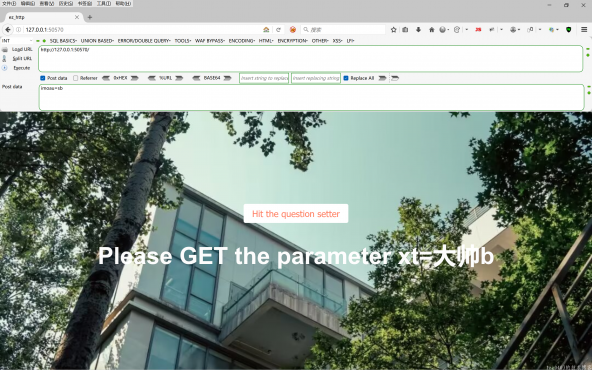Click the last arrow icon right of Replace All
This screenshot has height=370, width=592.
tap(395, 78)
